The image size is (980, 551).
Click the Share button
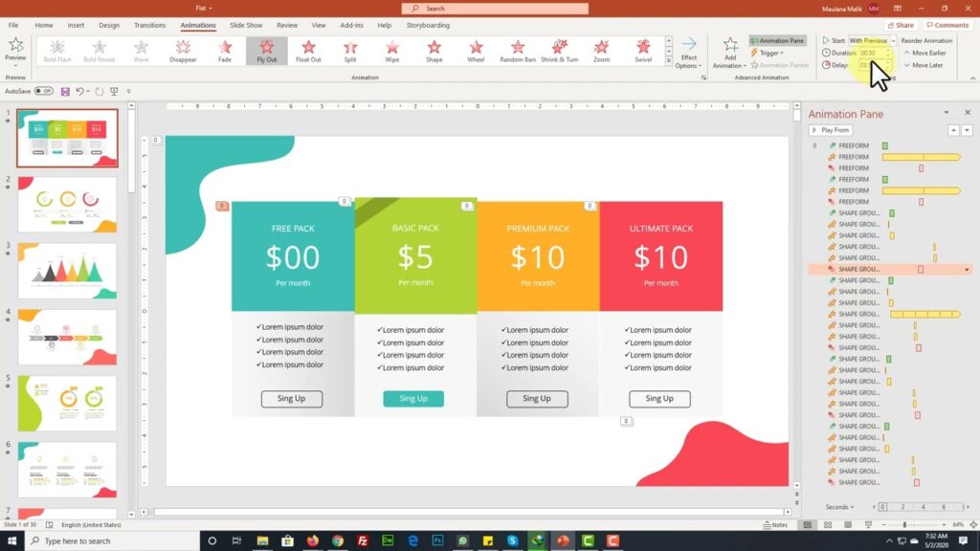pos(901,25)
